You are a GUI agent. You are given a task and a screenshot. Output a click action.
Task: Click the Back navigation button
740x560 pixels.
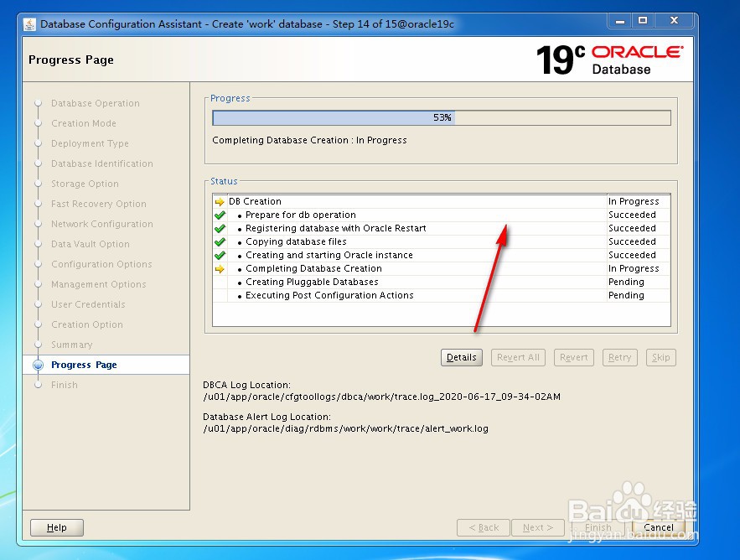[484, 527]
